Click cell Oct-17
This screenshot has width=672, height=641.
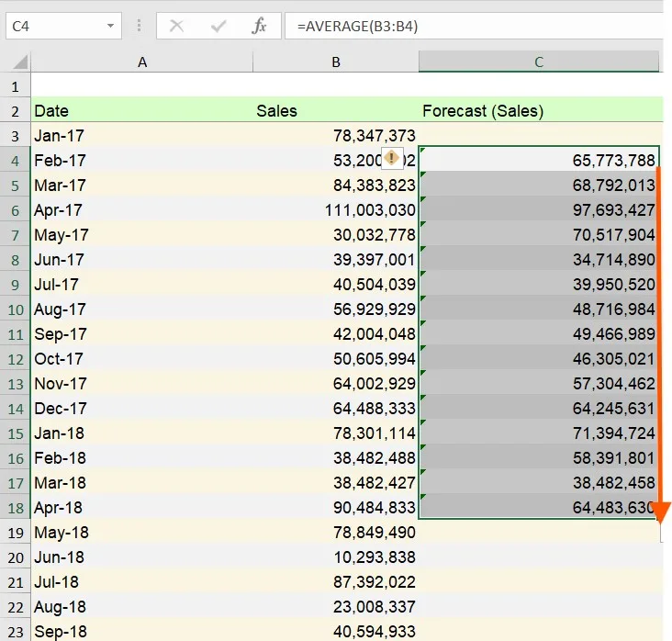click(142, 359)
